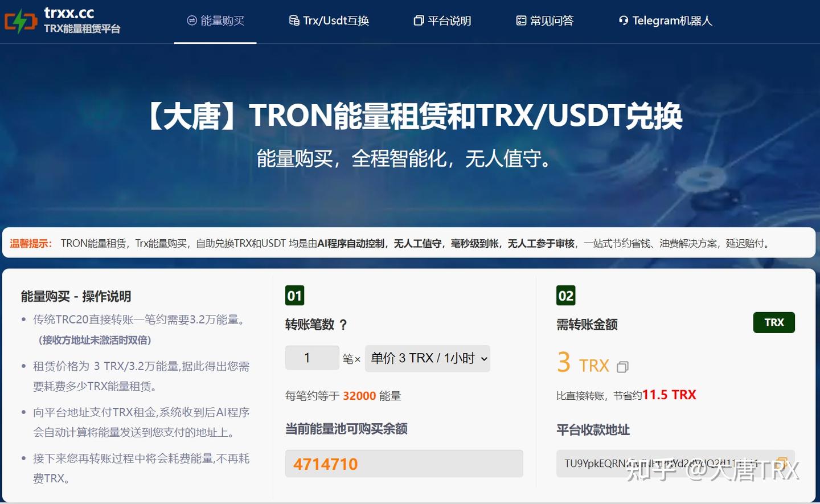Screen dimensions: 820x504
Task: Click the green TRX button
Action: pos(773,322)
